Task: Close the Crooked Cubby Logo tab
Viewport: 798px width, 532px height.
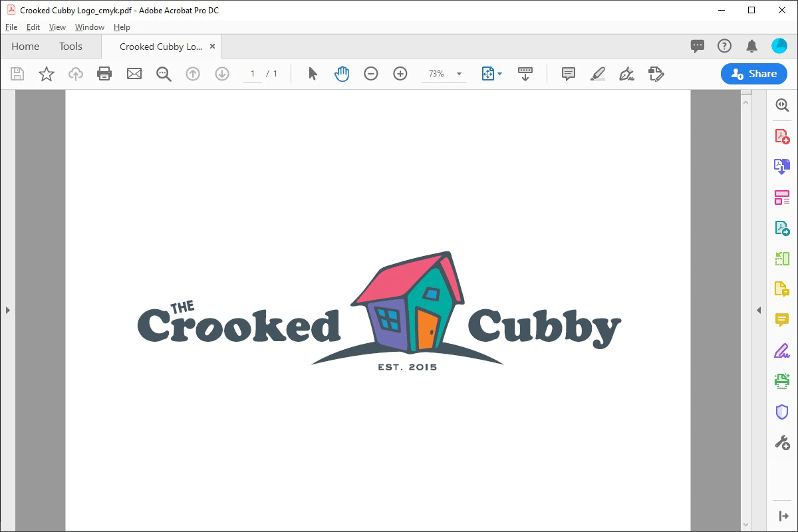Action: pyautogui.click(x=212, y=47)
